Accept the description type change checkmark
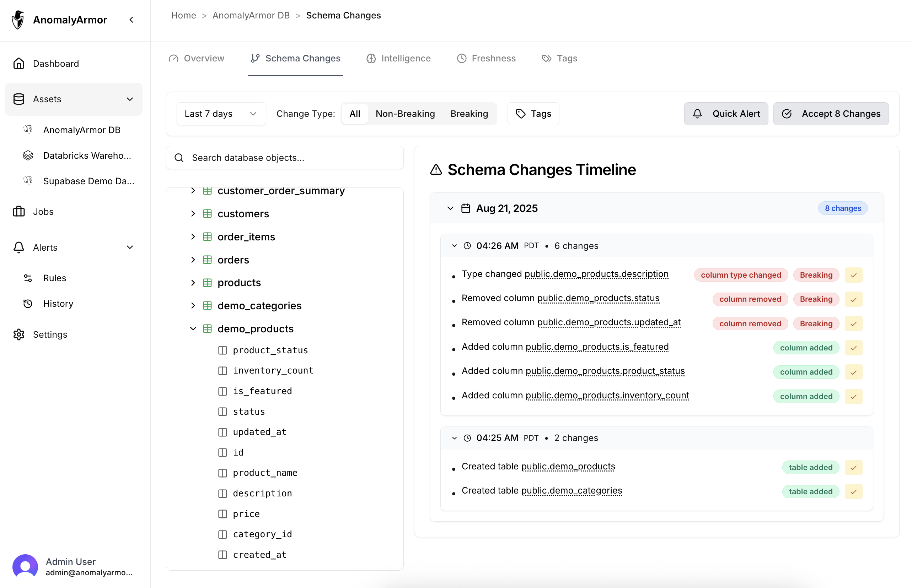This screenshot has height=588, width=912. 854,275
